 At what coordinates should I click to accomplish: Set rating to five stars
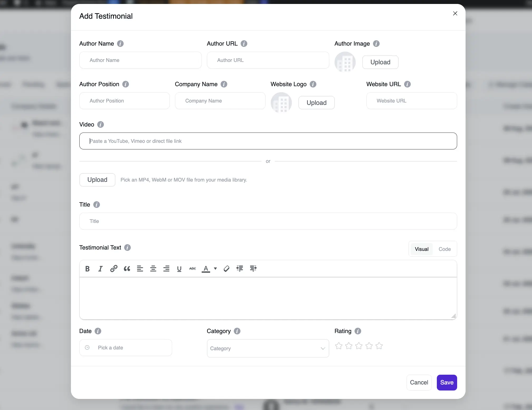[x=379, y=346]
